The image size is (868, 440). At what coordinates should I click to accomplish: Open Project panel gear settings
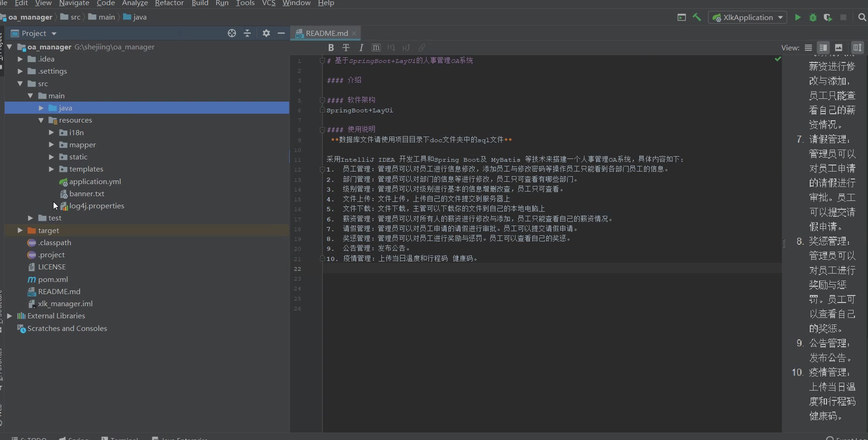pyautogui.click(x=266, y=33)
